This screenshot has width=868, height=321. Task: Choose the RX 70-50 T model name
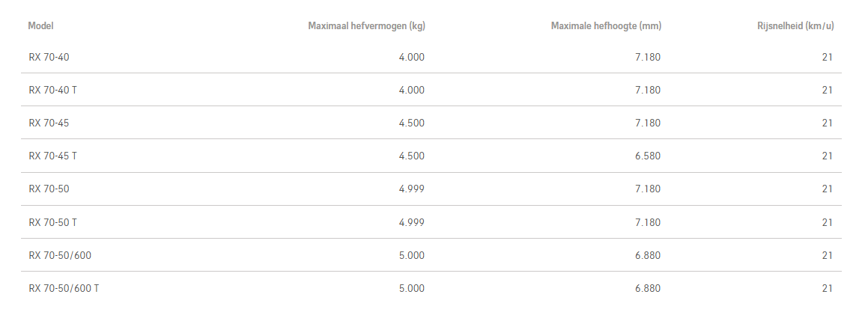(x=52, y=222)
